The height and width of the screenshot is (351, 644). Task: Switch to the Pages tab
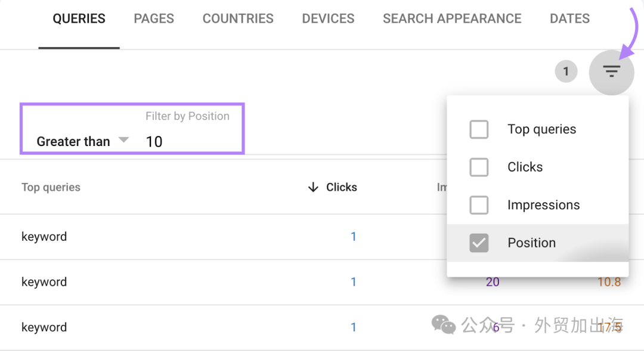pos(154,18)
